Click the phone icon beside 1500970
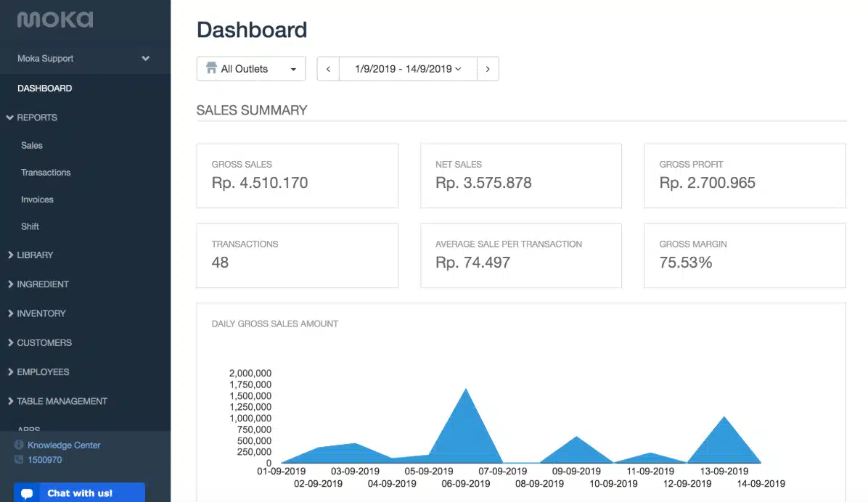This screenshot has height=502, width=868. coord(19,459)
